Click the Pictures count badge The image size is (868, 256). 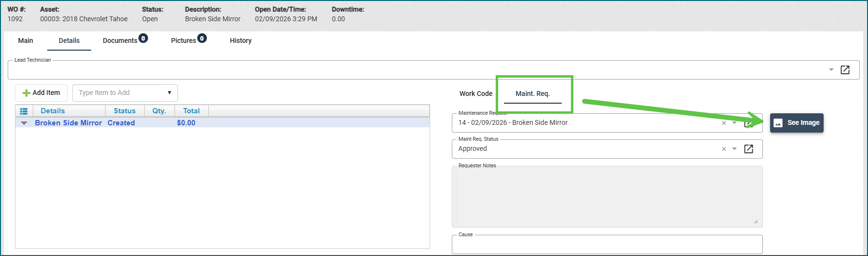[202, 39]
